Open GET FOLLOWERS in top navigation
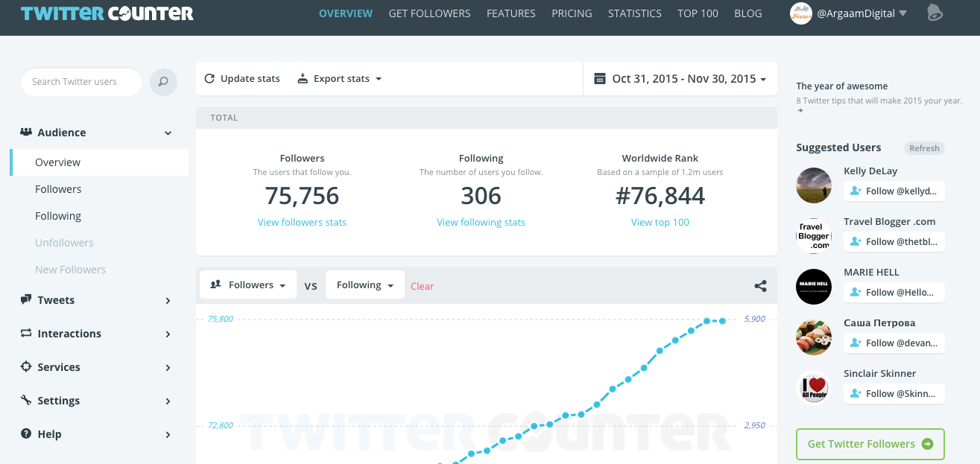Viewport: 980px width, 464px height. pos(429,13)
